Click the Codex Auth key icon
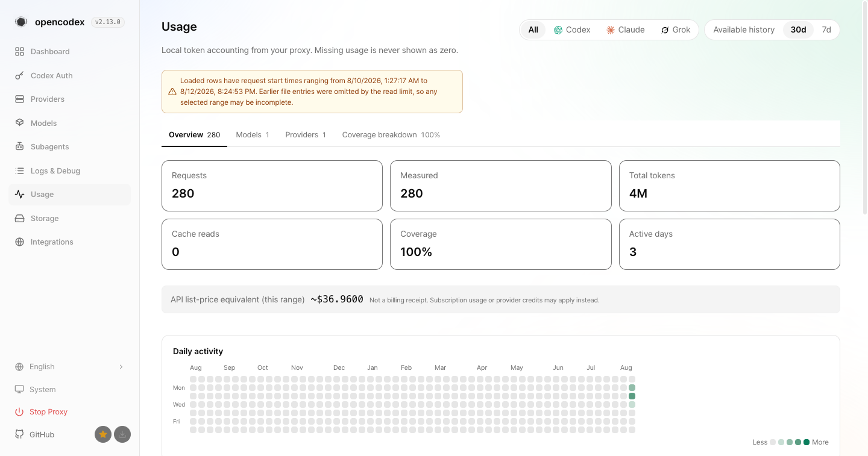The image size is (868, 456). (x=19, y=76)
